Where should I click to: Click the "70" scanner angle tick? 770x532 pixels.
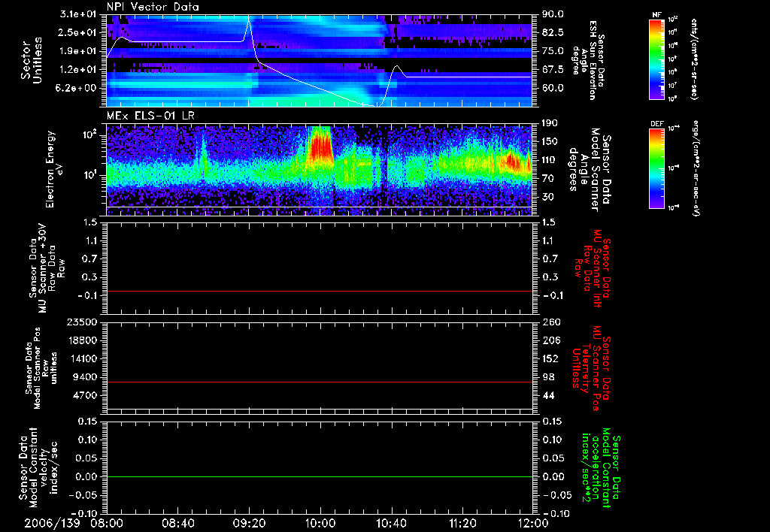(x=547, y=178)
